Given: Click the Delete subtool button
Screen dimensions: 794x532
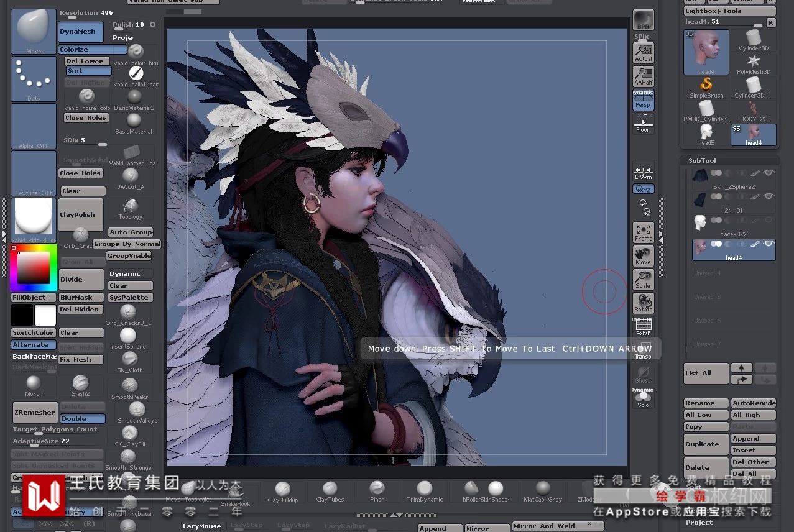Looking at the screenshot, I should pos(706,468).
